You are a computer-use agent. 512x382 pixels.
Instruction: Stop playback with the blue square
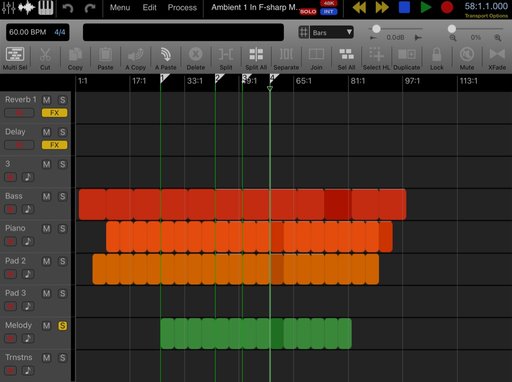point(404,7)
